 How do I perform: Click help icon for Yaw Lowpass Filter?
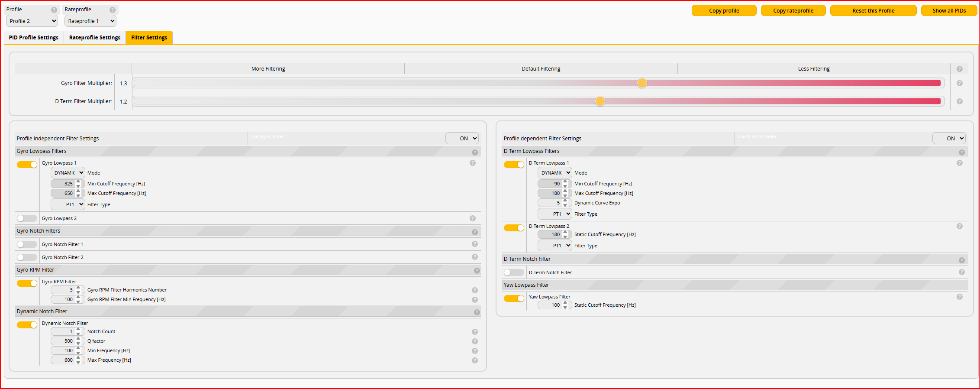(x=959, y=297)
